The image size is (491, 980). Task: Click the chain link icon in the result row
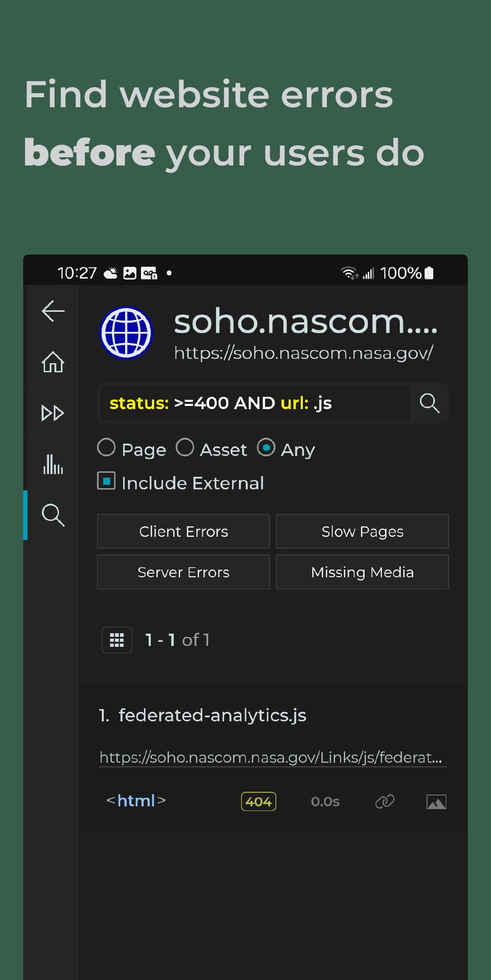click(x=385, y=801)
